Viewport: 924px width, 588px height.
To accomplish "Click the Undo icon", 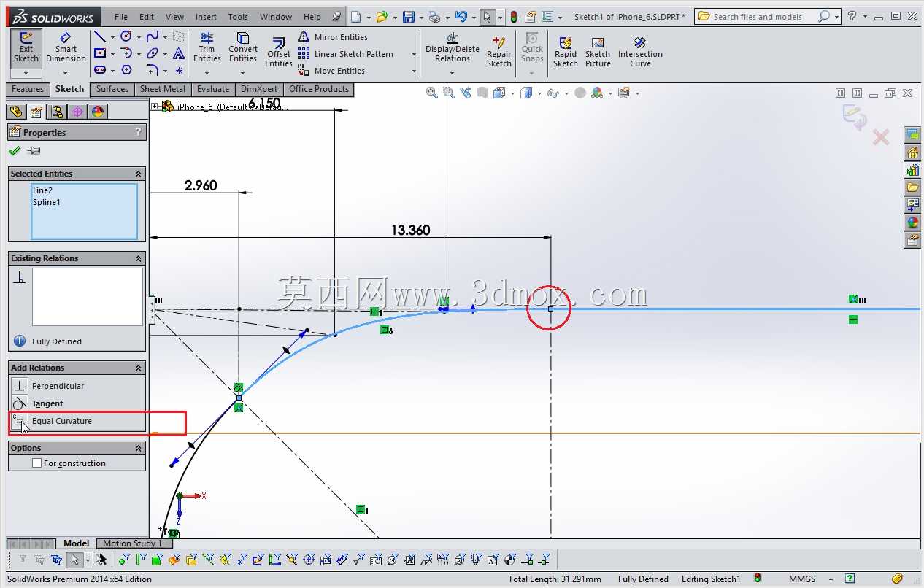I will pyautogui.click(x=461, y=17).
